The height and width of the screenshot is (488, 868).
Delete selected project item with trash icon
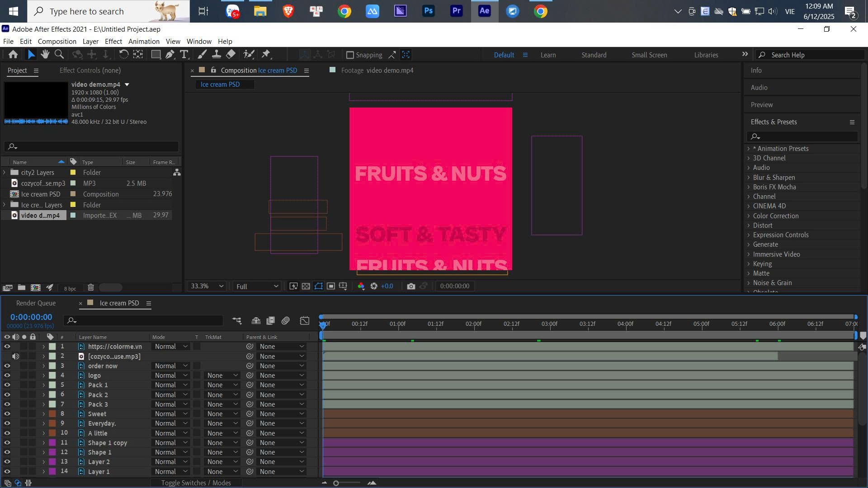coord(91,288)
